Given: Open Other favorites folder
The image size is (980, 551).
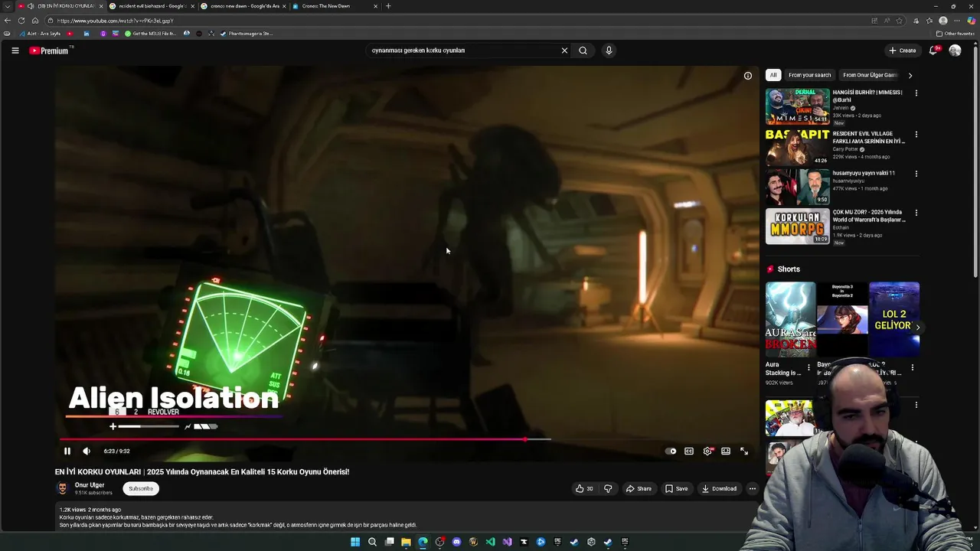Looking at the screenshot, I should pos(955,34).
